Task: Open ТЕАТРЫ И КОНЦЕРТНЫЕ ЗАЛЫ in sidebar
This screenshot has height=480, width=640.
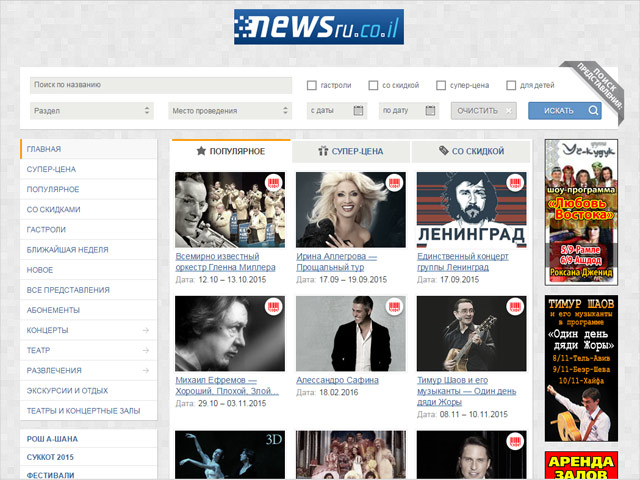Action: (x=89, y=411)
